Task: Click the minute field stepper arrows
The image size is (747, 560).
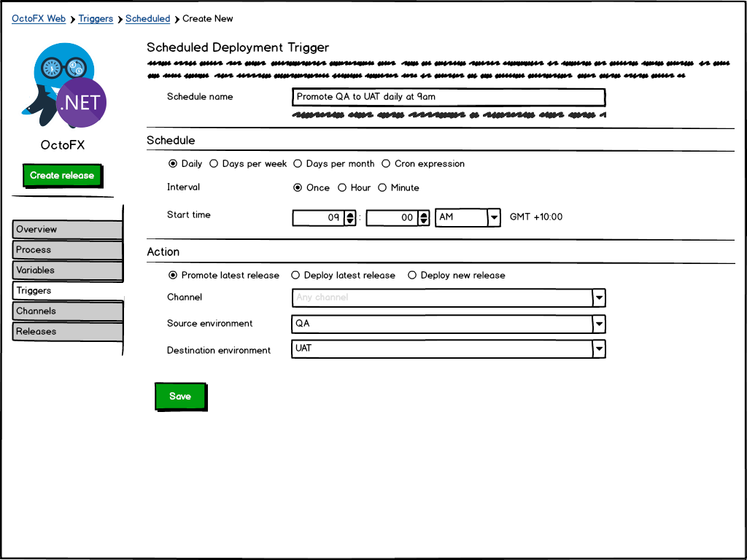Action: (x=423, y=217)
